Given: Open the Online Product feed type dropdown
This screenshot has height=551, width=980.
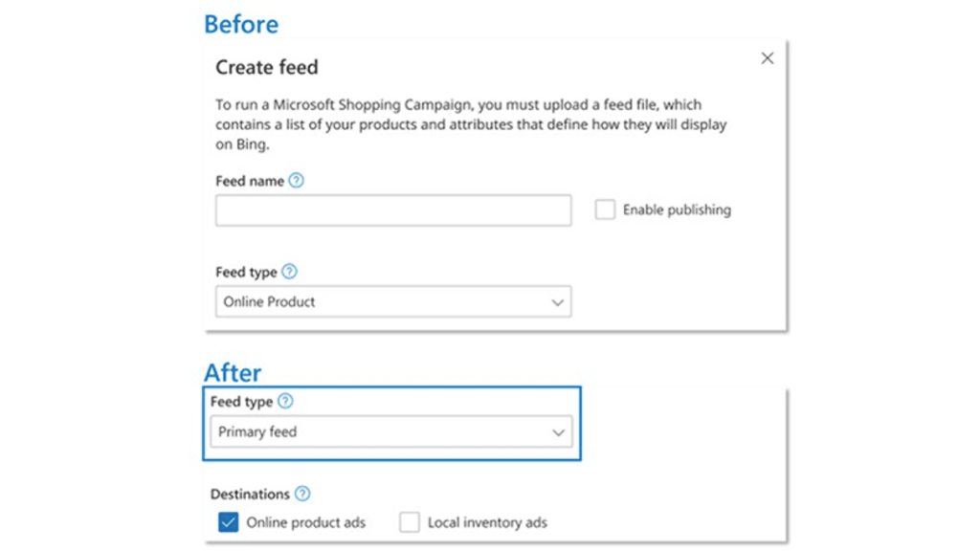Looking at the screenshot, I should (392, 301).
